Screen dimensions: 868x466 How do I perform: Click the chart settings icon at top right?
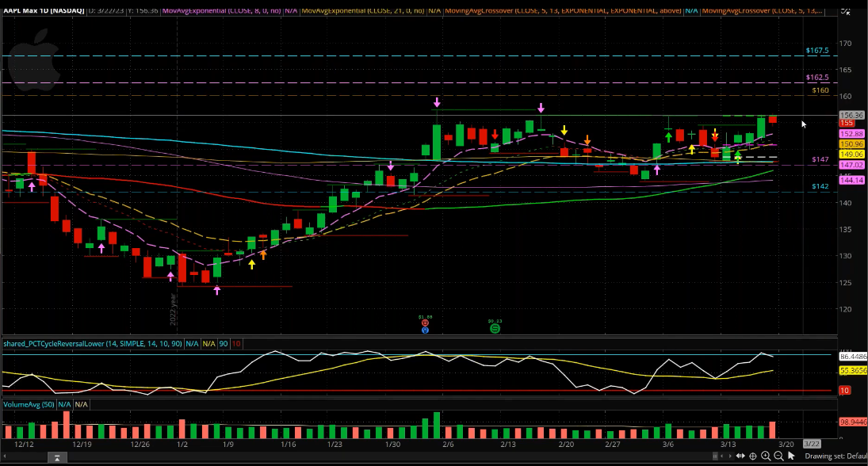click(x=846, y=10)
